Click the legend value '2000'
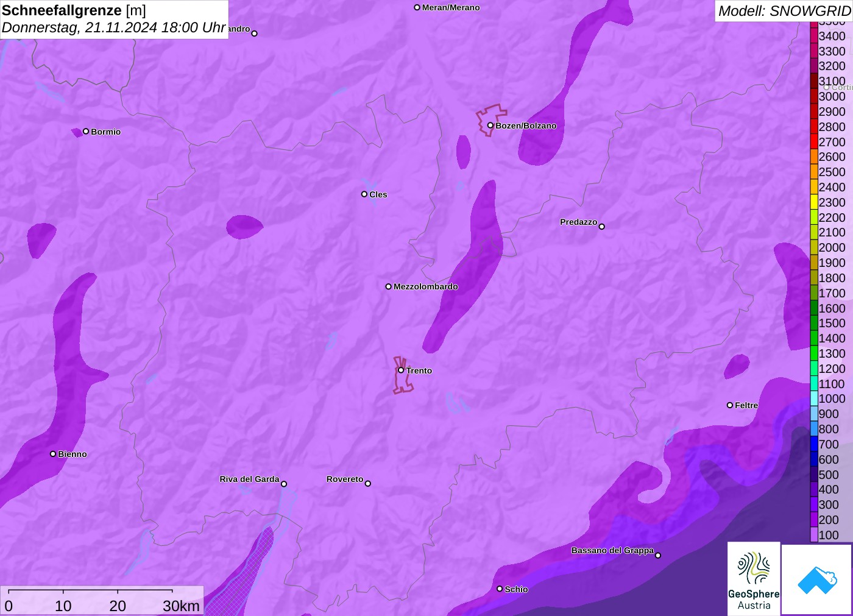Viewport: 853px width, 616px height. 832,247
